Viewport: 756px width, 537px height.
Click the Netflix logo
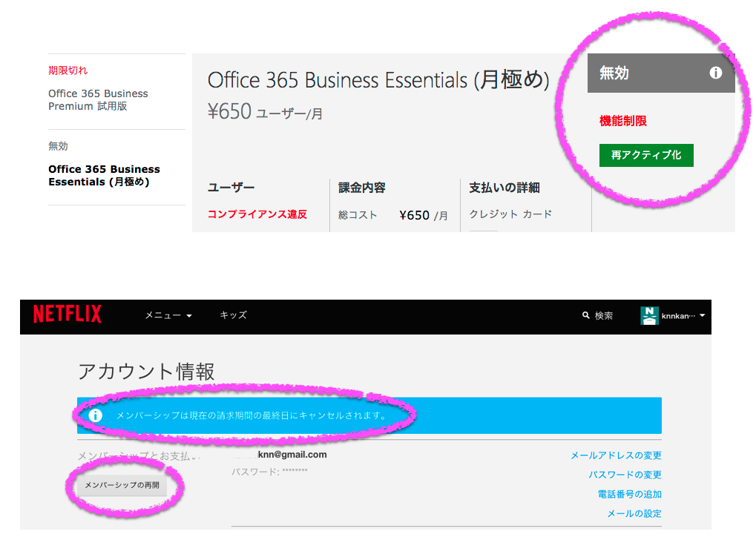point(68,314)
